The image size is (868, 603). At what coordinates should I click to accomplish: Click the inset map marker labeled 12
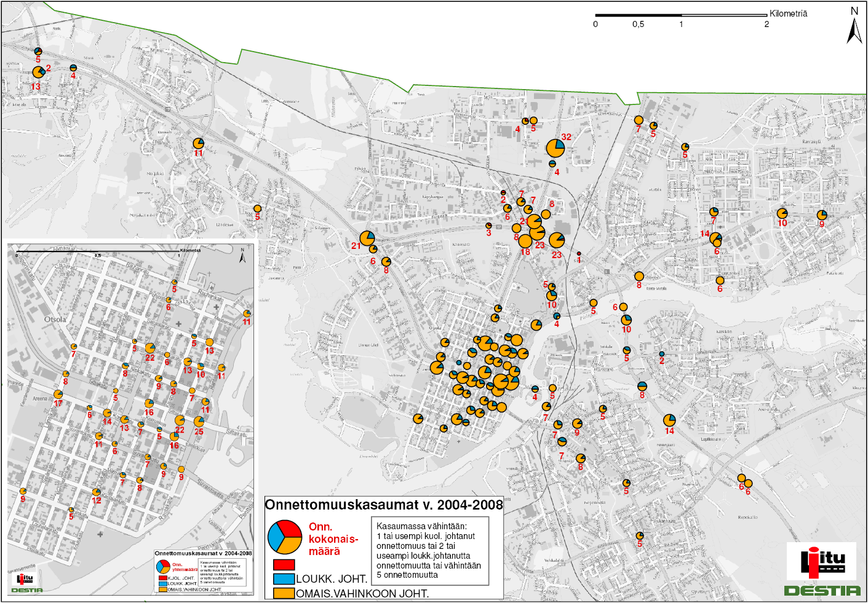(x=97, y=492)
